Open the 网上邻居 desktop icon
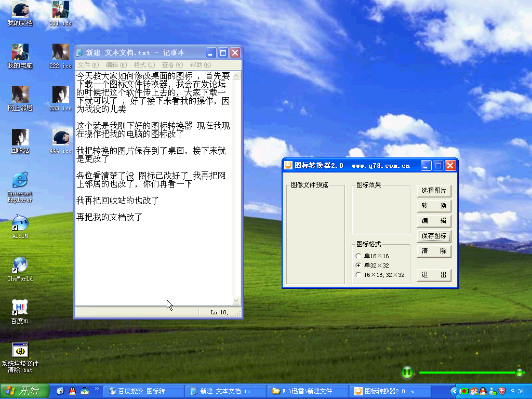The height and width of the screenshot is (399, 532). (x=20, y=99)
